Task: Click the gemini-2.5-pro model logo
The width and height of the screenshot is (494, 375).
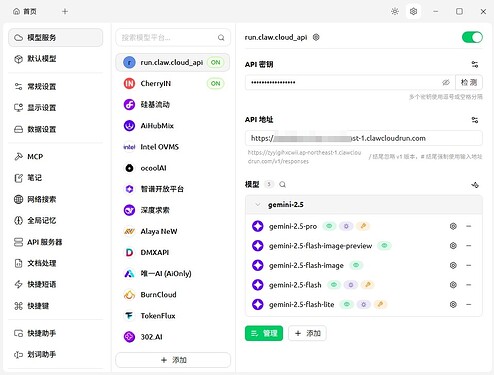Action: pyautogui.click(x=258, y=226)
